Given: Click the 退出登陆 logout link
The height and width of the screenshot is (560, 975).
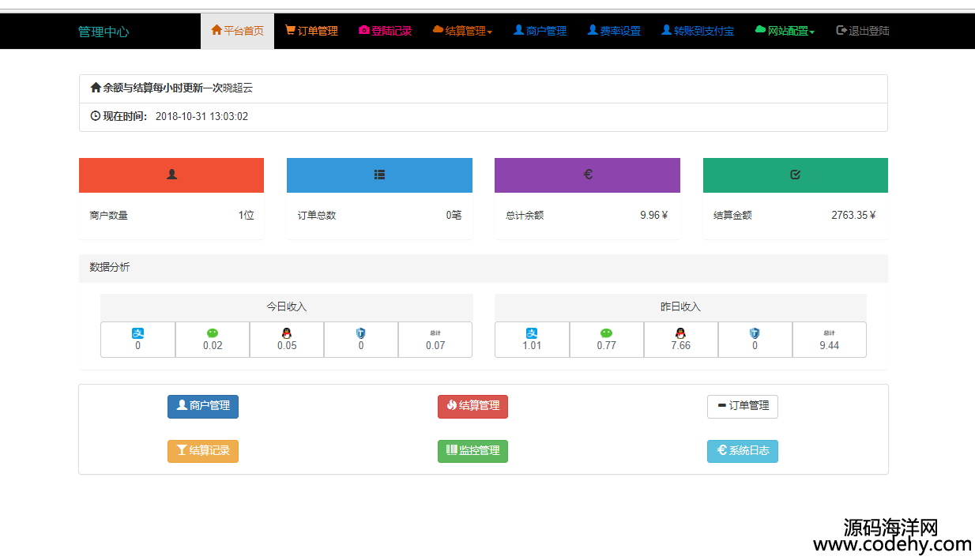Looking at the screenshot, I should (x=862, y=32).
